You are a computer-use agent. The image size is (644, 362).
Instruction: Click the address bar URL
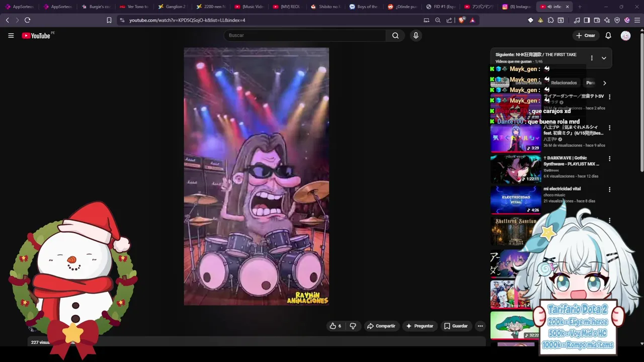(x=187, y=20)
